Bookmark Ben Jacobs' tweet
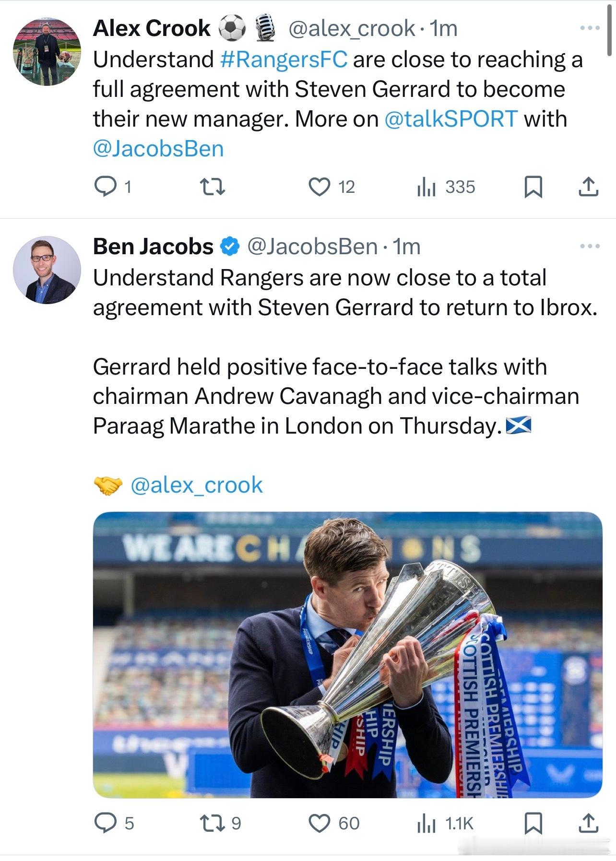Screen dimensions: 616x861 point(533,823)
